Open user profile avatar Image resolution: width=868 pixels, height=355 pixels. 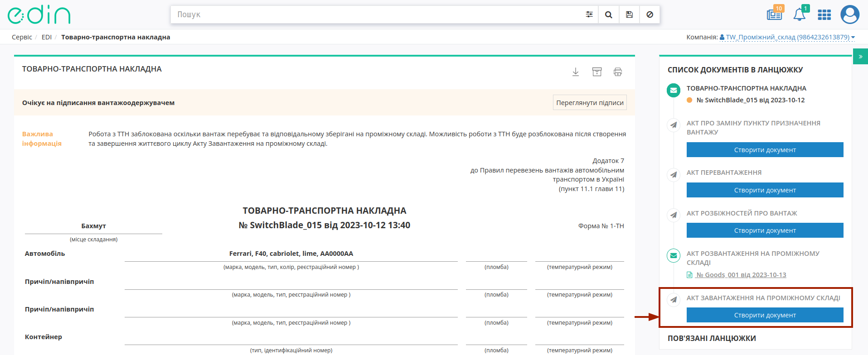coord(850,14)
